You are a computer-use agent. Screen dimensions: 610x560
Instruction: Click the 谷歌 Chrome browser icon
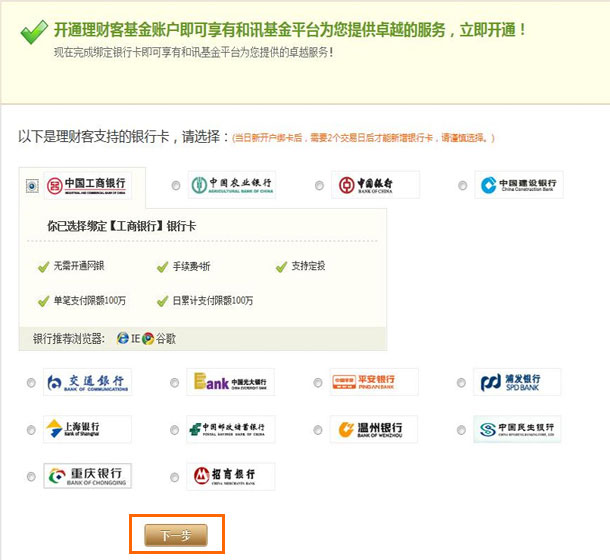[x=148, y=339]
